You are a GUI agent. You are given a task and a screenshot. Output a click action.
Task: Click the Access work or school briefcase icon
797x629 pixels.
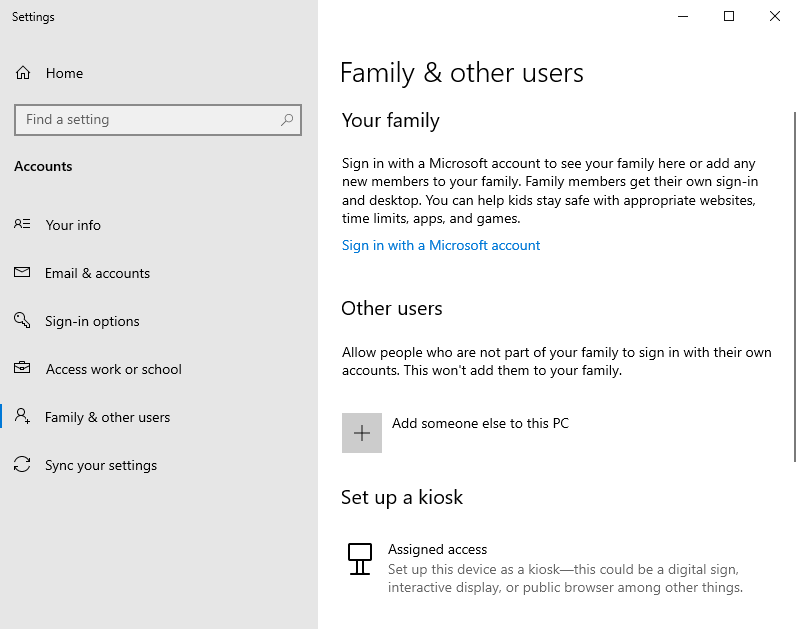22,369
